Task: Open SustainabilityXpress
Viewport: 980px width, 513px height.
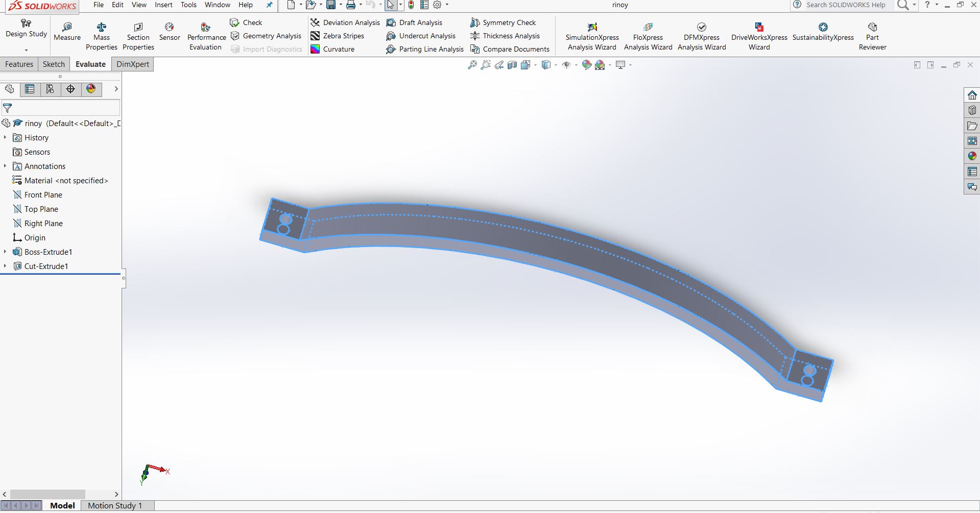Action: pyautogui.click(x=823, y=32)
